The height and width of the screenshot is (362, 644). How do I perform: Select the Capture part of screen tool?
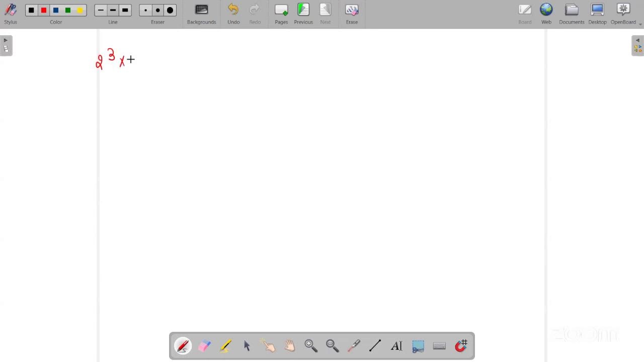(418, 346)
